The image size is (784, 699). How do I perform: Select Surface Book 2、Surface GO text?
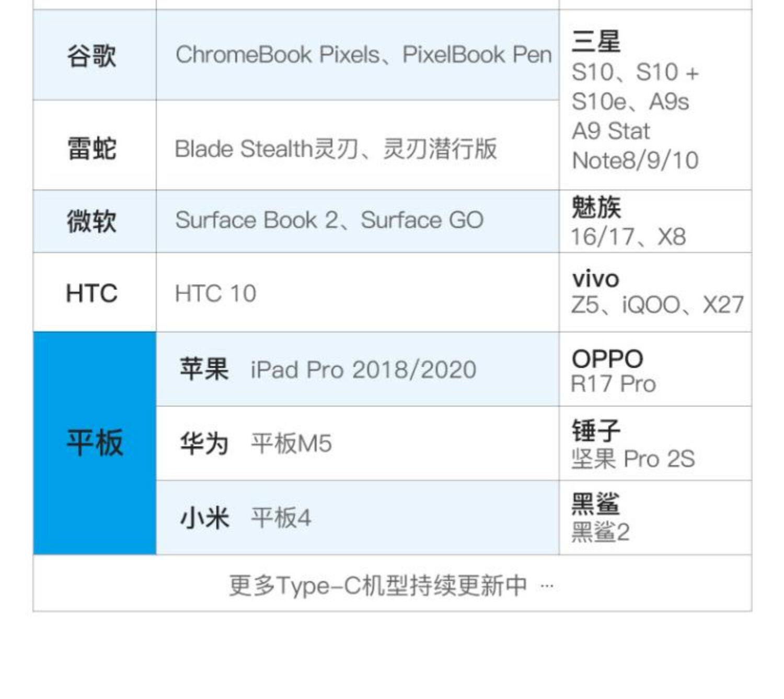(329, 220)
